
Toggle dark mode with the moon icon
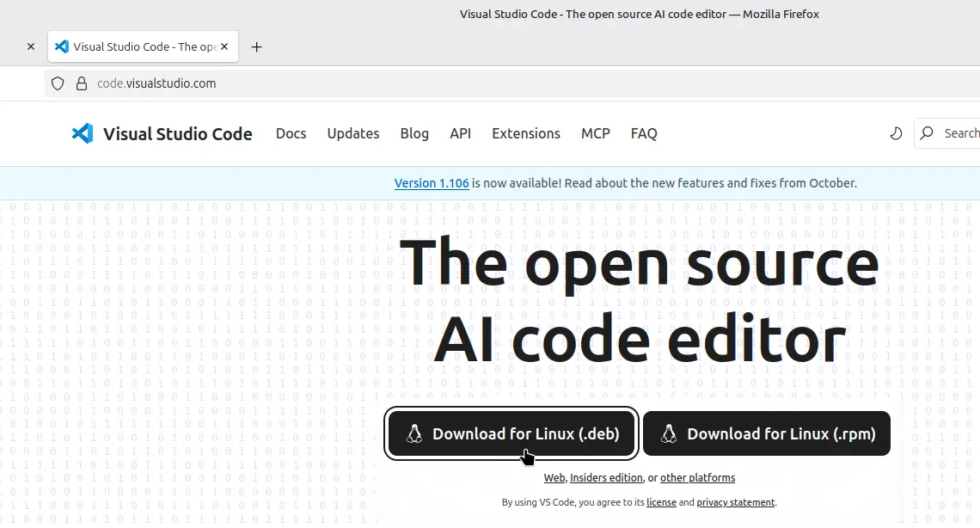coord(896,133)
